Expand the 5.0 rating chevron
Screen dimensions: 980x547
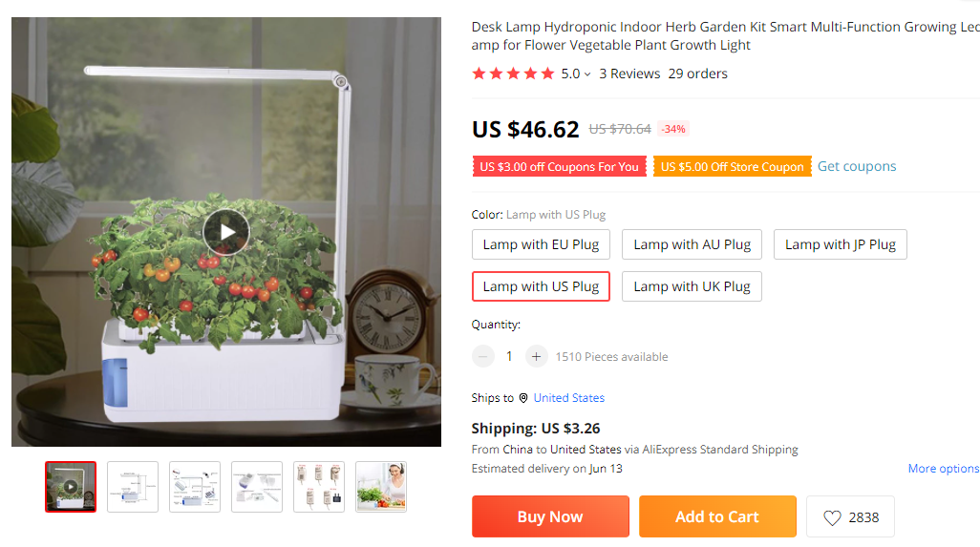point(587,74)
